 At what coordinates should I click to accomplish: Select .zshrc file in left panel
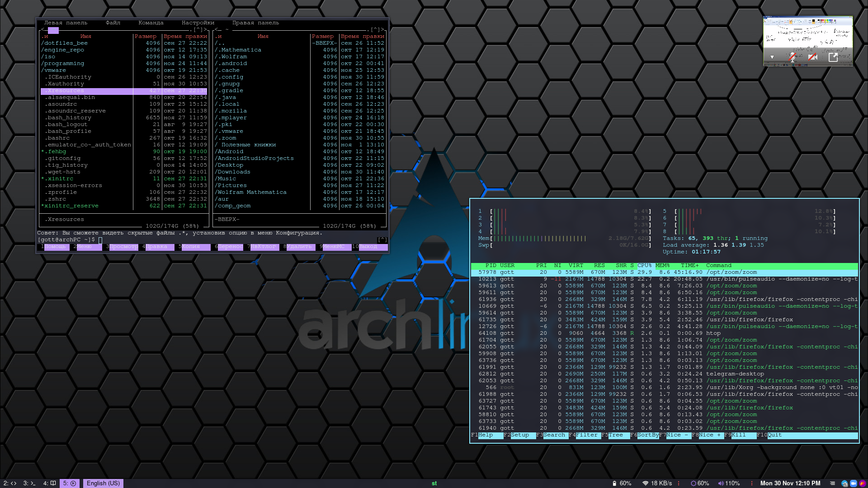point(124,199)
